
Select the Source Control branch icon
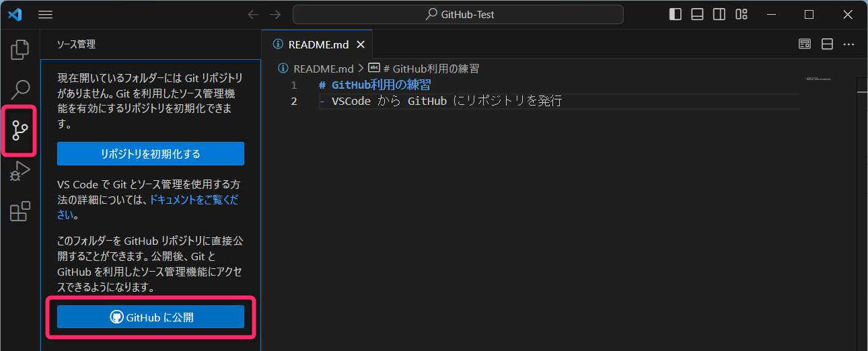point(20,130)
